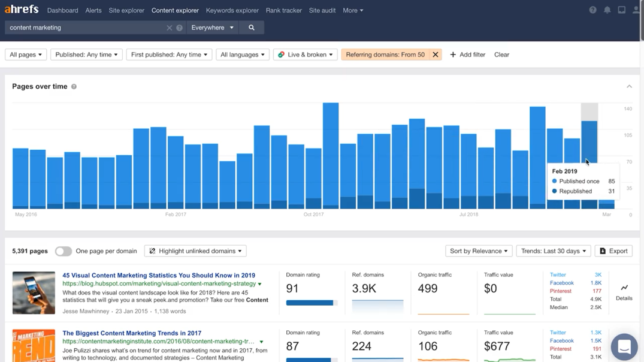
Task: Click 5,391 pages count
Action: [x=30, y=251]
